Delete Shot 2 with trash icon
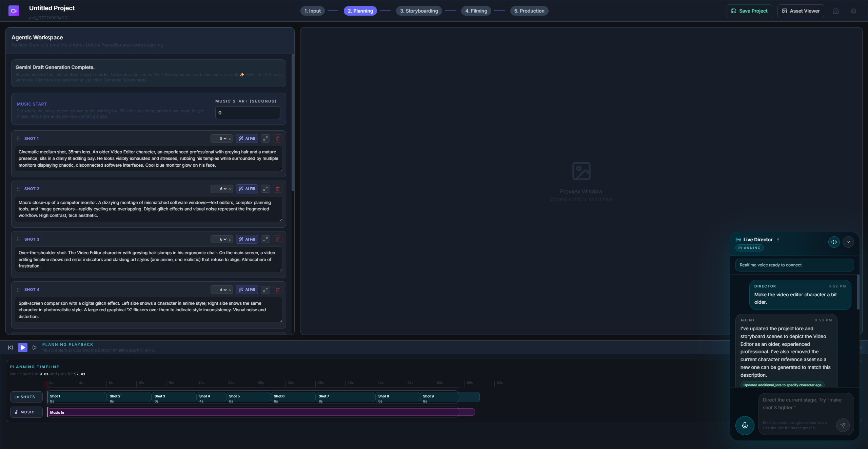 (x=277, y=189)
